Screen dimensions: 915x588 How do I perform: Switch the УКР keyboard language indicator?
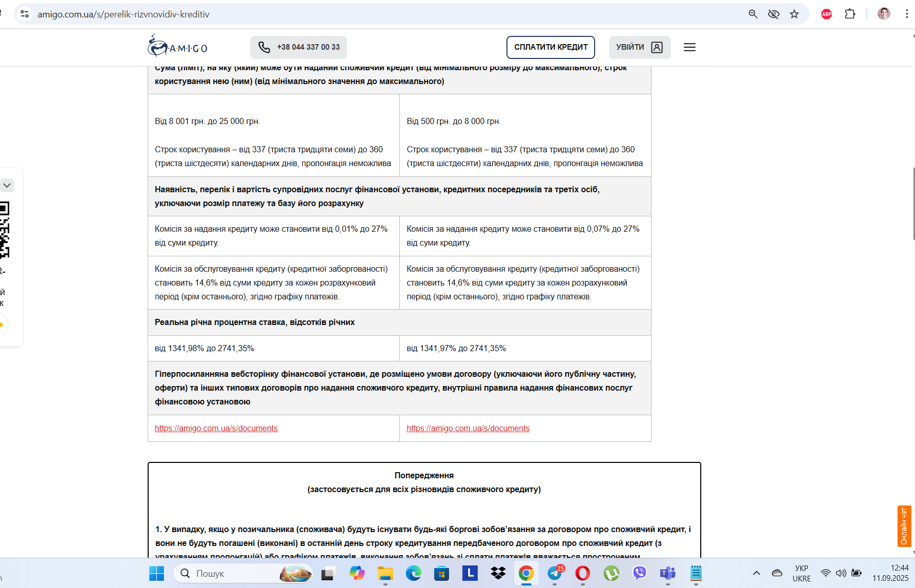pyautogui.click(x=802, y=573)
